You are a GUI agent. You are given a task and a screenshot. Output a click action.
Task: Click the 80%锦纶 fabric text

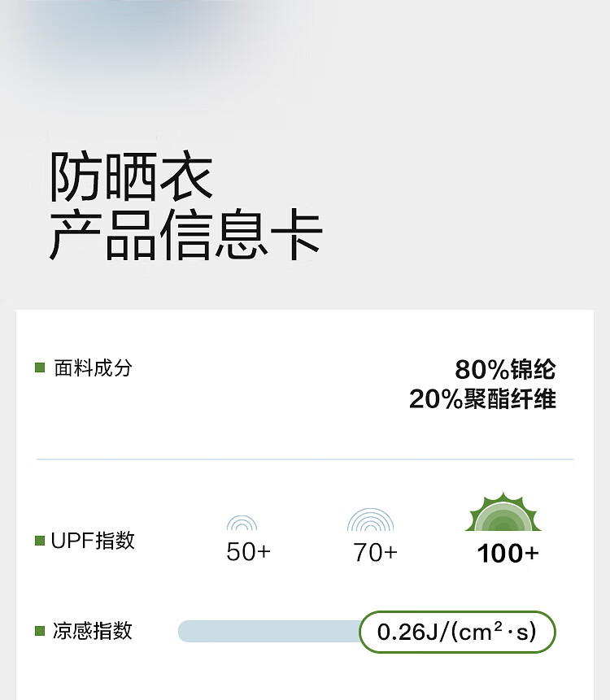pyautogui.click(x=505, y=370)
